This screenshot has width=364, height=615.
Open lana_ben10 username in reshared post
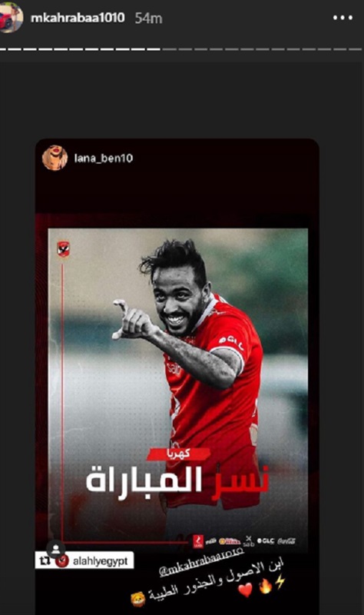click(104, 158)
